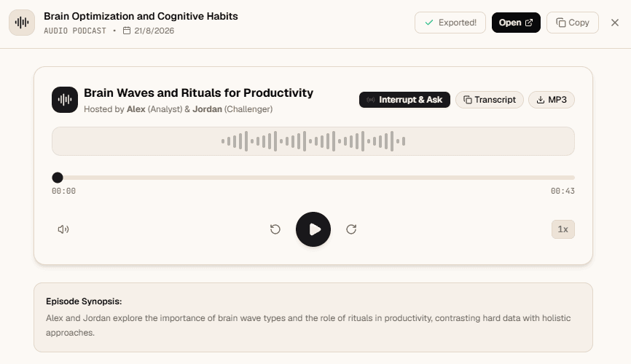Click the title Brain Optimization and Cognitive Habits
This screenshot has width=631, height=364.
pyautogui.click(x=141, y=16)
